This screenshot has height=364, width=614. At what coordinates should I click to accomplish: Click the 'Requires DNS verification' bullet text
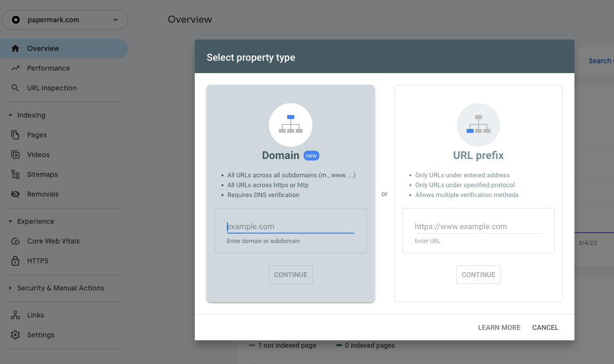(x=263, y=195)
